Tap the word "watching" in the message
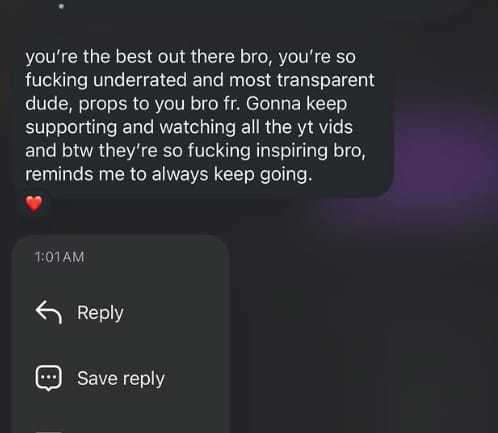The width and height of the screenshot is (498, 433). pos(198,128)
